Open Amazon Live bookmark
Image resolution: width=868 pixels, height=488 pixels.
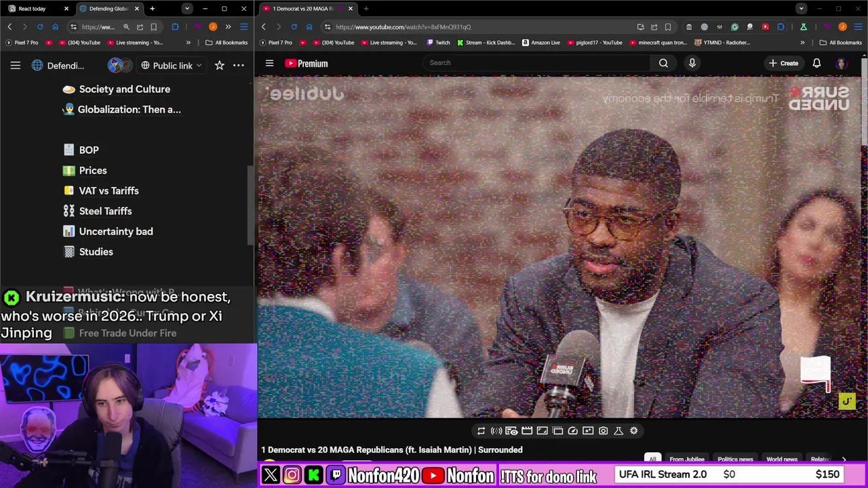(x=540, y=43)
